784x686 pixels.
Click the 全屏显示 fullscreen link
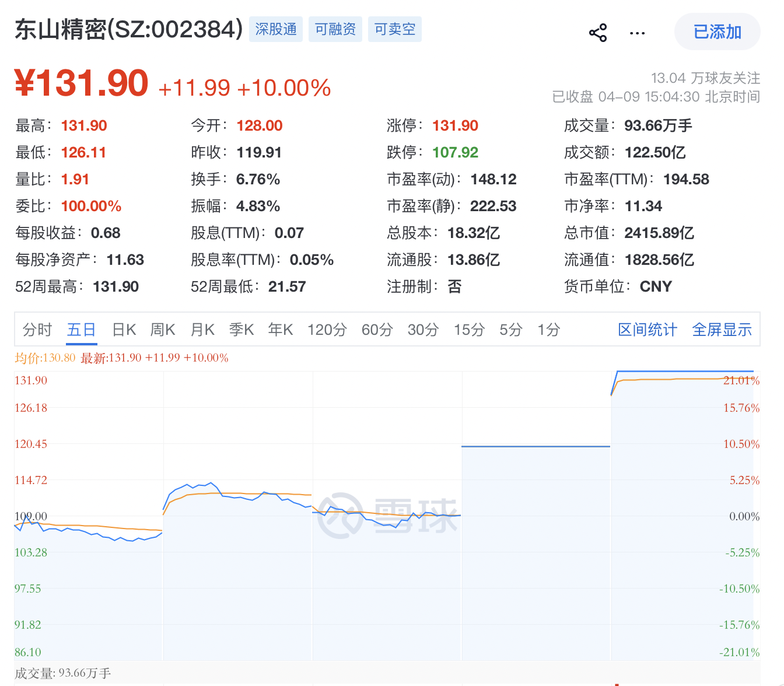[x=722, y=330]
